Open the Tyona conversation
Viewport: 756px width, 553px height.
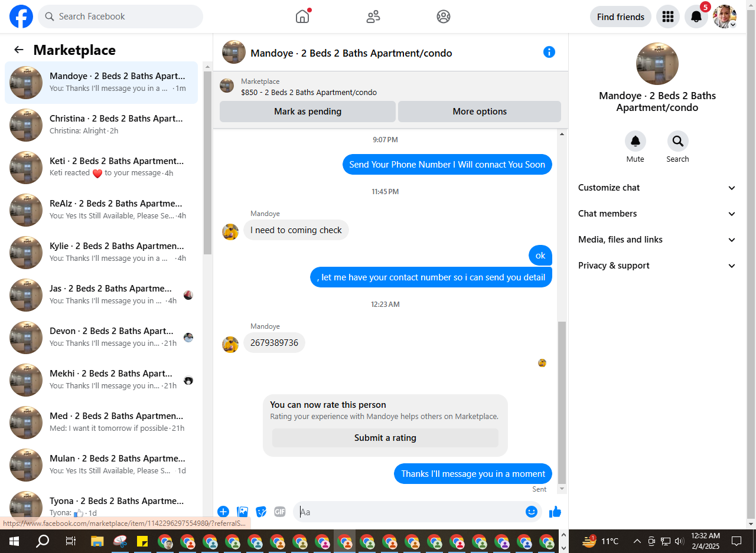(102, 506)
